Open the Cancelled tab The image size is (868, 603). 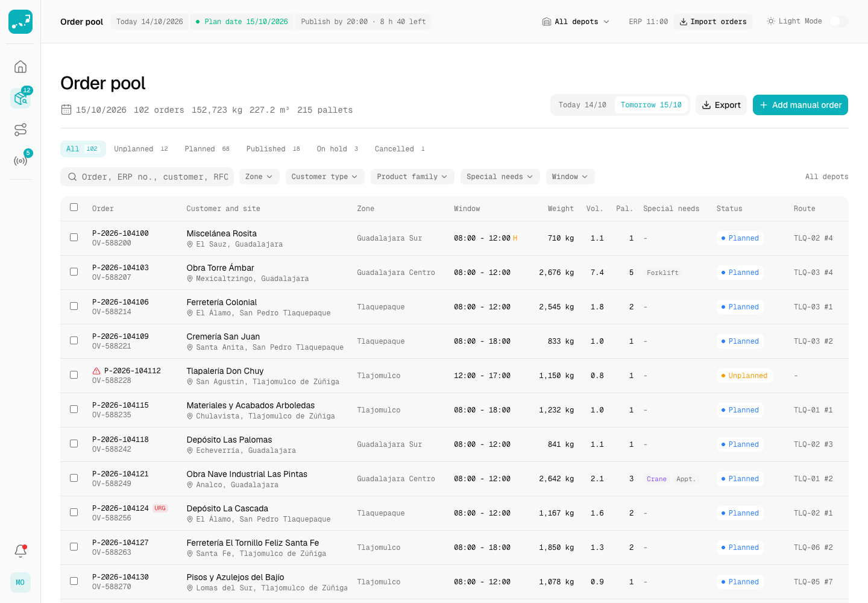click(400, 149)
